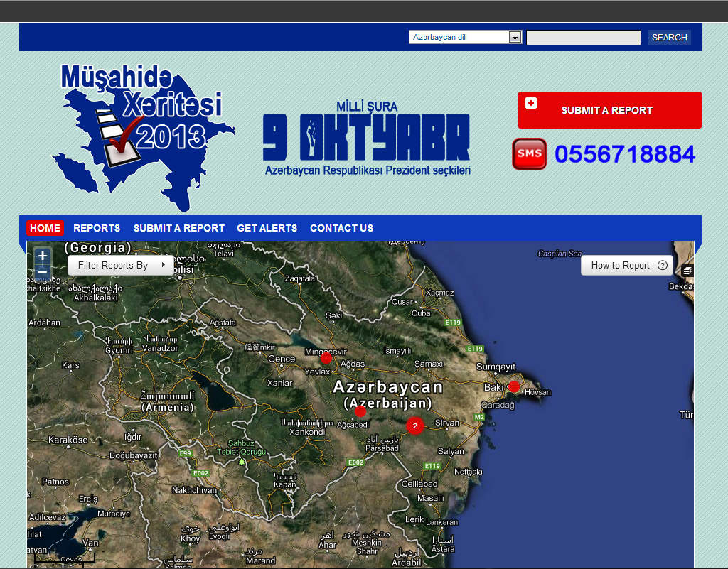
Task: Focus the search text field
Action: pyautogui.click(x=583, y=38)
